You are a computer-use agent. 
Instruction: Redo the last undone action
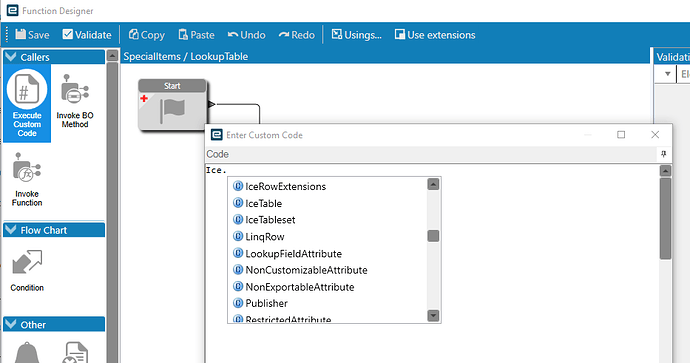297,35
